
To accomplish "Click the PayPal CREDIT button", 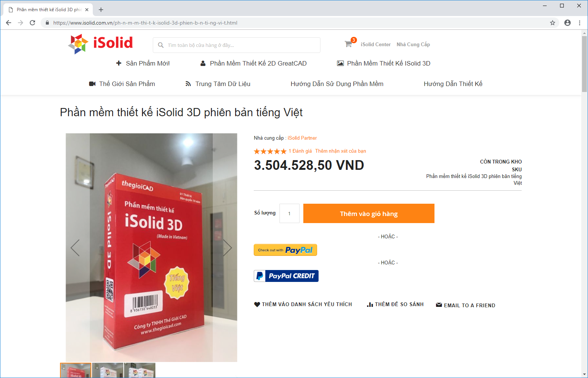I will coord(286,276).
